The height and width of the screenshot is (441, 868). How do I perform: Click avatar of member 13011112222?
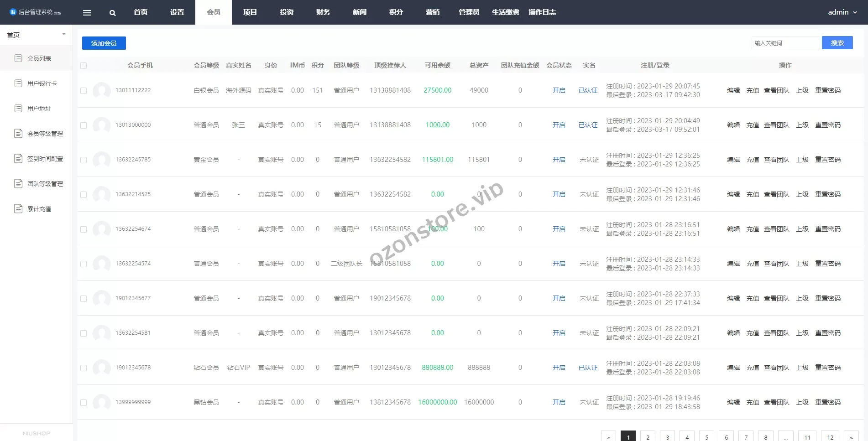pyautogui.click(x=101, y=90)
